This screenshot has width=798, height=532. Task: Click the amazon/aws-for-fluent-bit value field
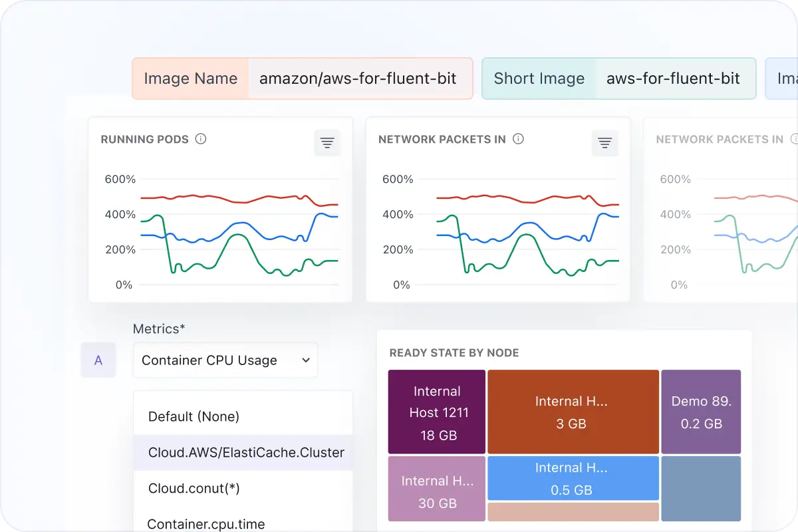coord(360,78)
